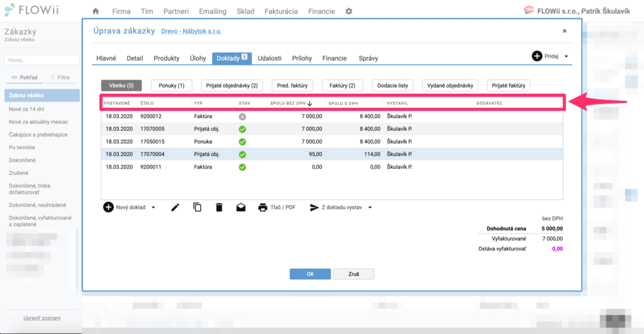Open Fakturácia in the top menu
Image resolution: width=644 pixels, height=334 pixels.
click(281, 11)
